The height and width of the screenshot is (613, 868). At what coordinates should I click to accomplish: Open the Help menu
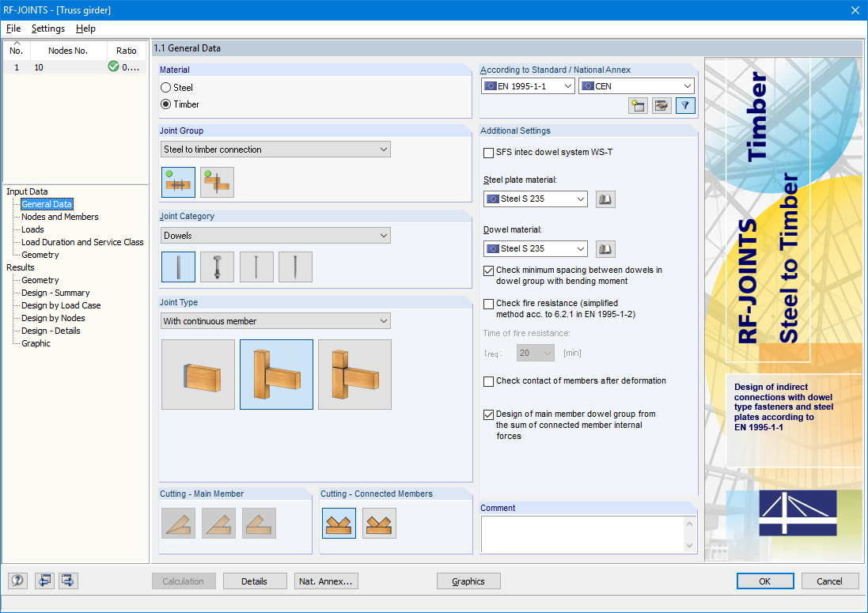click(x=85, y=28)
